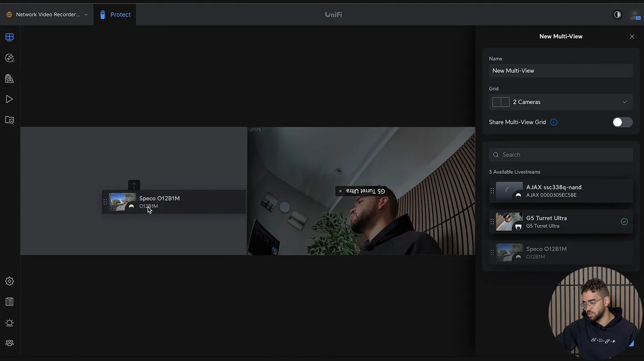The image size is (644, 361).
Task: Open the system log list icon
Action: click(9, 302)
